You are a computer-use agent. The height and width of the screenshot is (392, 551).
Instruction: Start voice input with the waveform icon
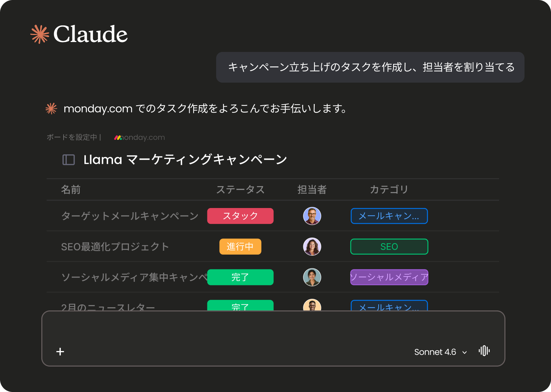[x=484, y=351]
